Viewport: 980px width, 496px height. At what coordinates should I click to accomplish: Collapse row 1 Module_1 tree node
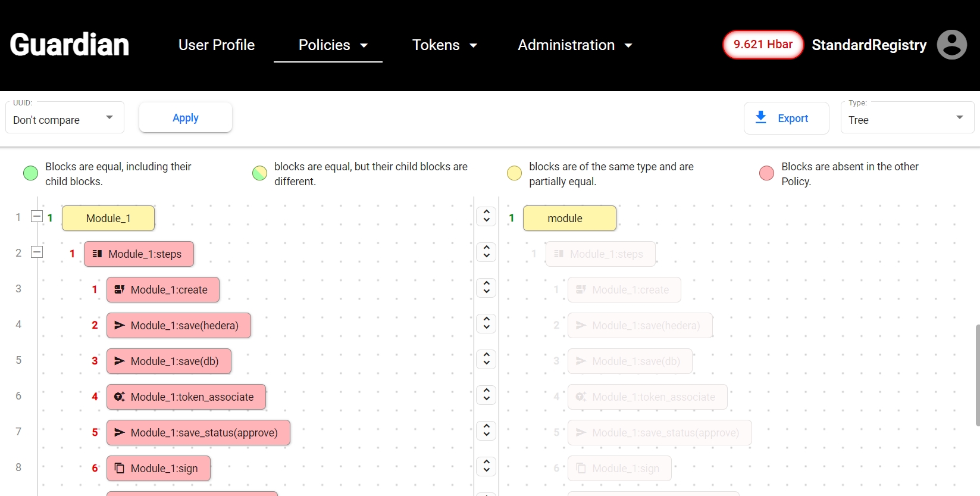click(37, 217)
